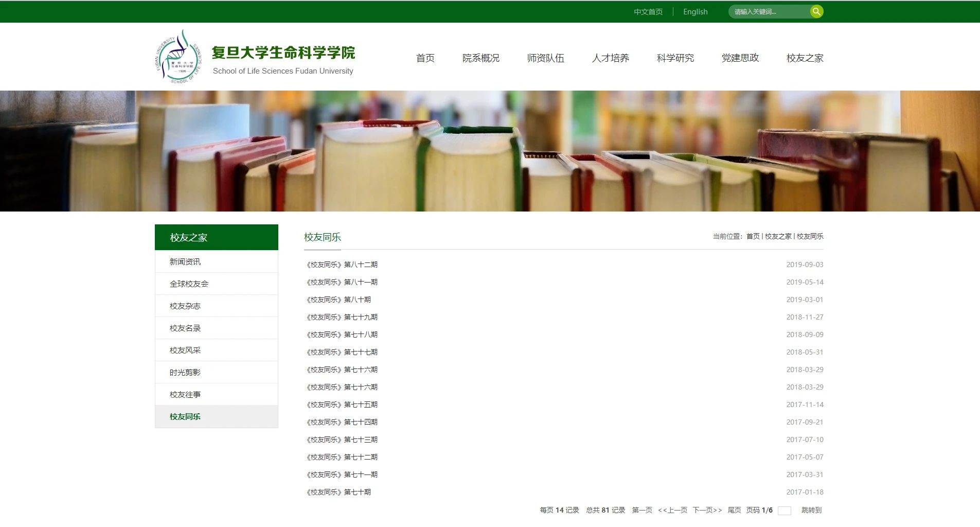
Task: Select 时光剪影 in the sidebar
Action: [185, 372]
